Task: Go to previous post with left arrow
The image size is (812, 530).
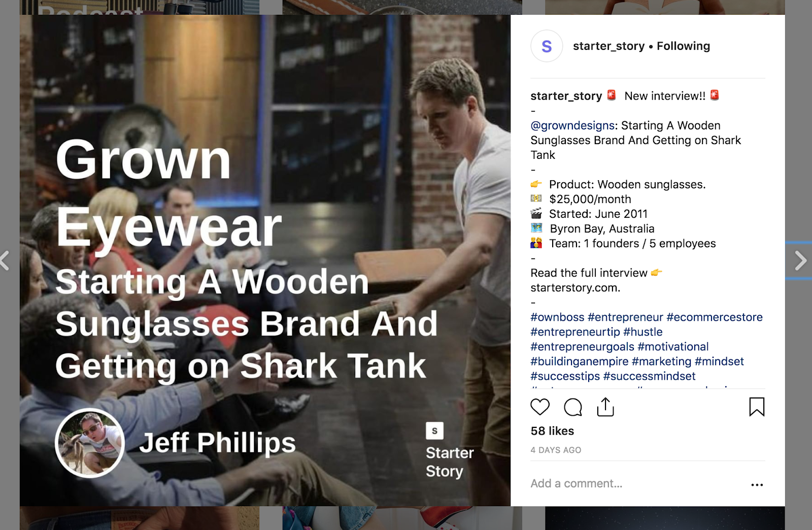Action: point(5,261)
